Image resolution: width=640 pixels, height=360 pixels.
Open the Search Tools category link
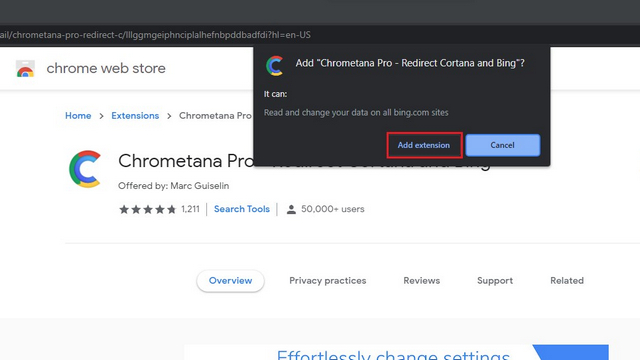tap(242, 209)
